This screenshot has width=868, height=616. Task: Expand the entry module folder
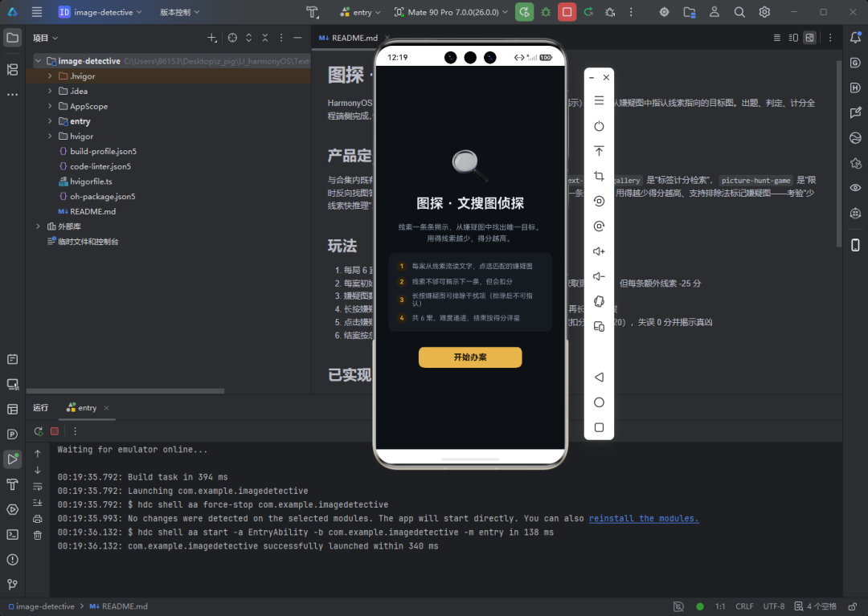coord(50,121)
